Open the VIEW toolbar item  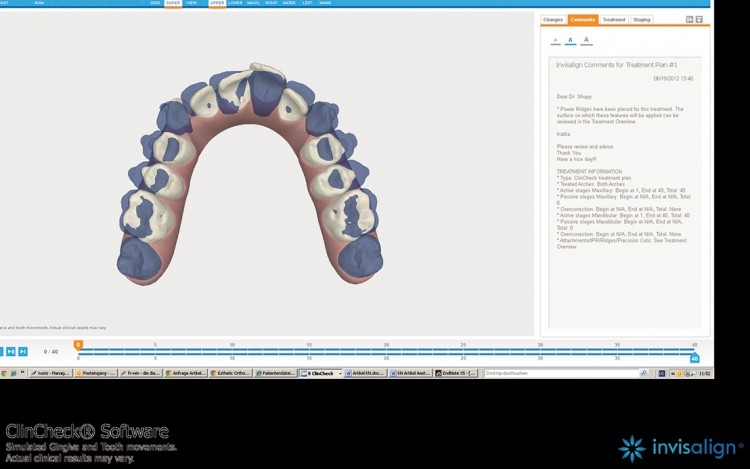pyautogui.click(x=191, y=3)
